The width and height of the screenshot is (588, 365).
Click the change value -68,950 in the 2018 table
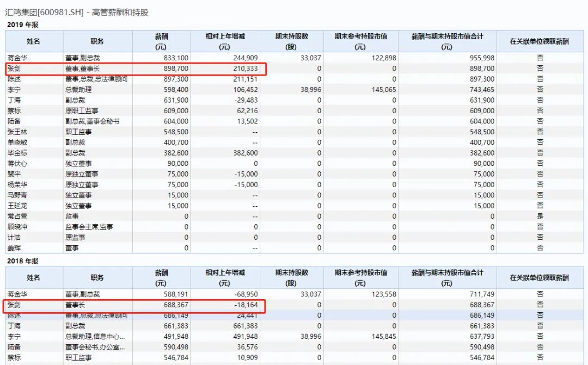pos(246,294)
